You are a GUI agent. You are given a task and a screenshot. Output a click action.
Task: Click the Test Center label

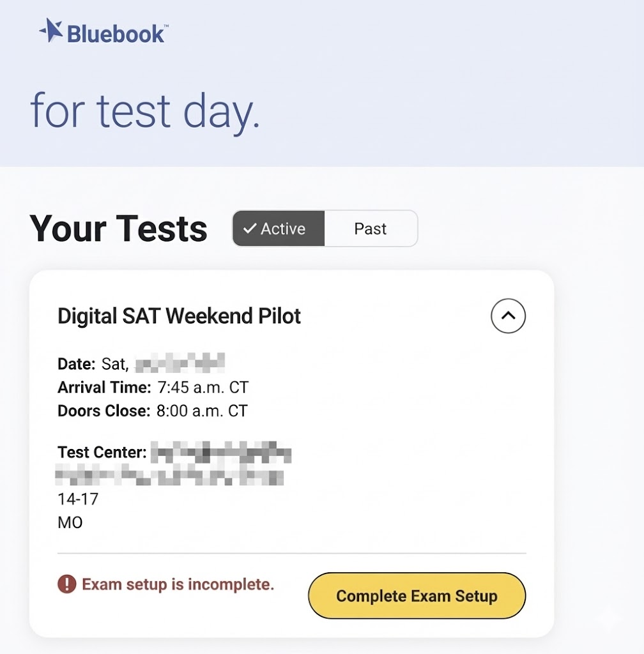pos(102,453)
